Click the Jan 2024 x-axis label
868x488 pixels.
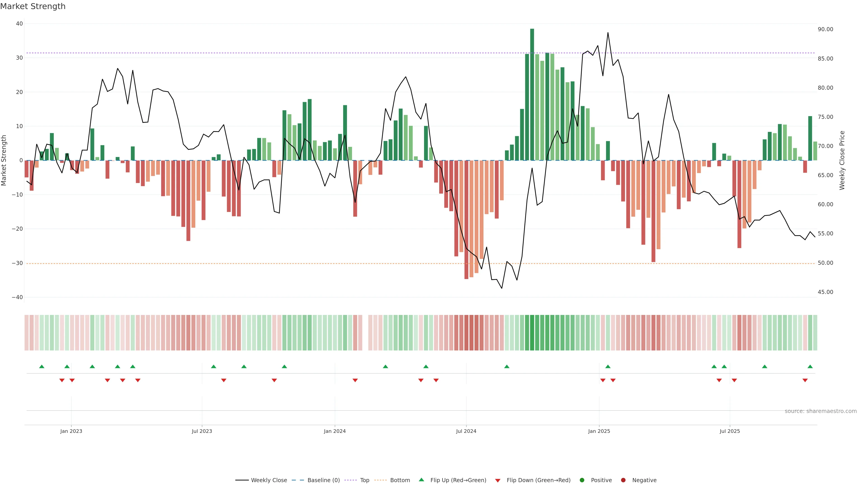(x=335, y=431)
